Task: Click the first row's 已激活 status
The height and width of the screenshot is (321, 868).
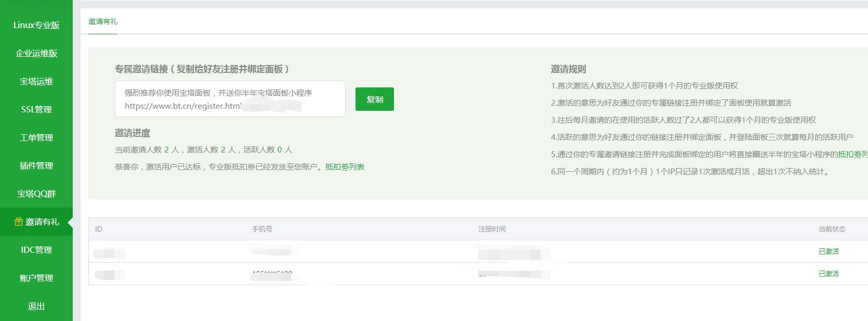Action: 828,251
